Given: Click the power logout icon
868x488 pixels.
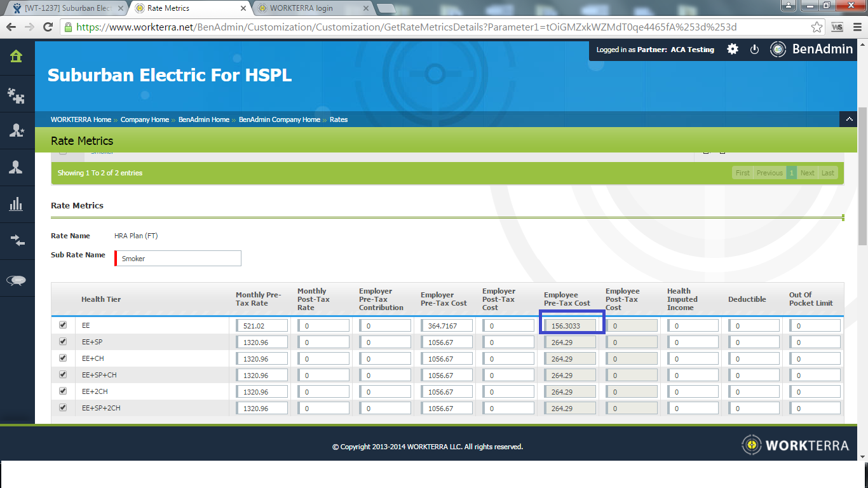Looking at the screenshot, I should pyautogui.click(x=754, y=50).
